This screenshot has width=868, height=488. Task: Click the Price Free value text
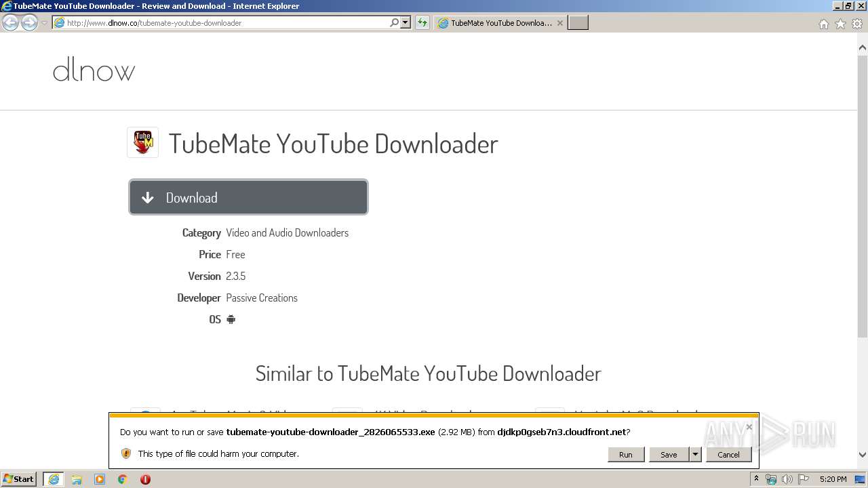tap(235, 254)
